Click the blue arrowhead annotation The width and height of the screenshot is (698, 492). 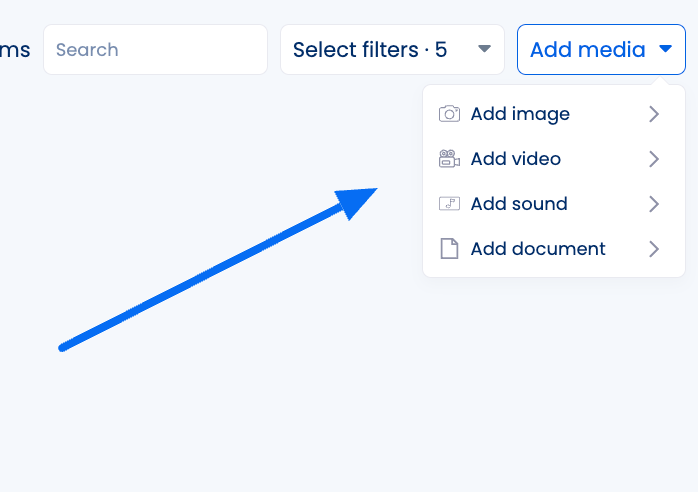tap(356, 203)
